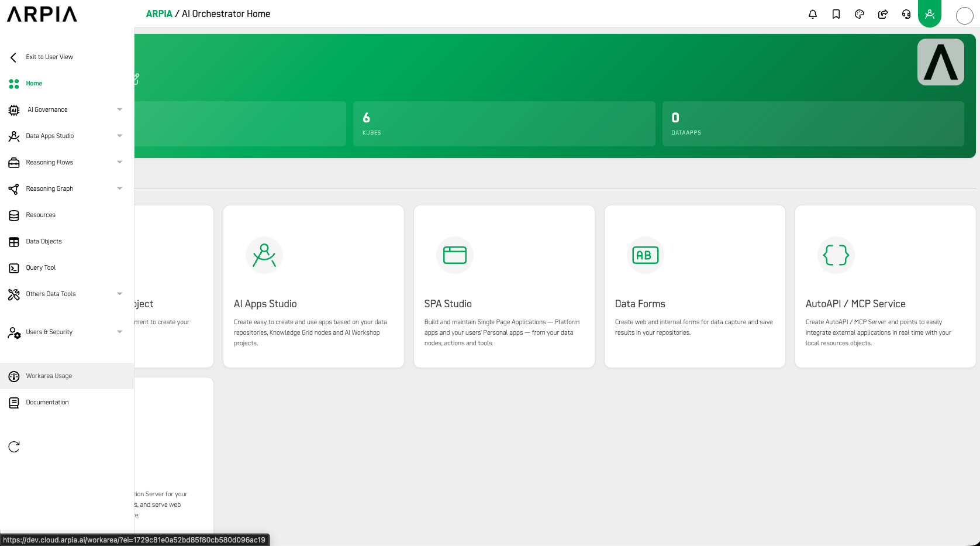Click the pencil edit icon in green banner

pyautogui.click(x=136, y=78)
